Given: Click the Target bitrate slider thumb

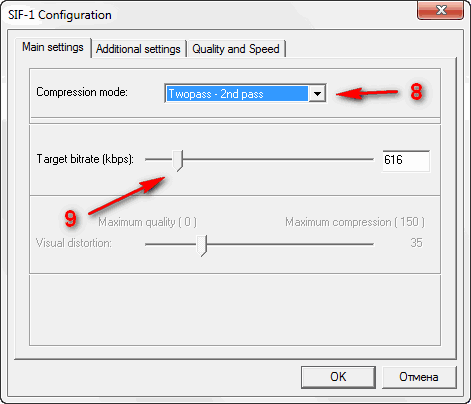Looking at the screenshot, I should click(x=178, y=160).
